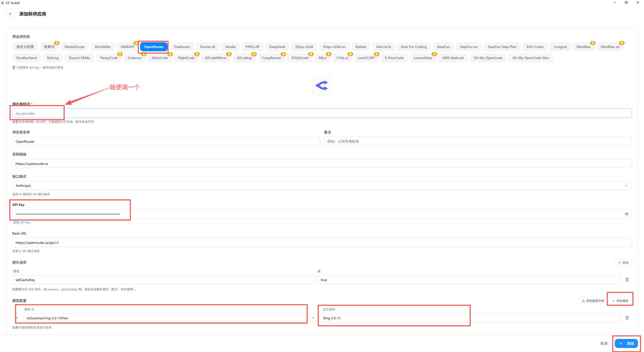Select the AWS Bedrock preset provider

tap(452, 58)
